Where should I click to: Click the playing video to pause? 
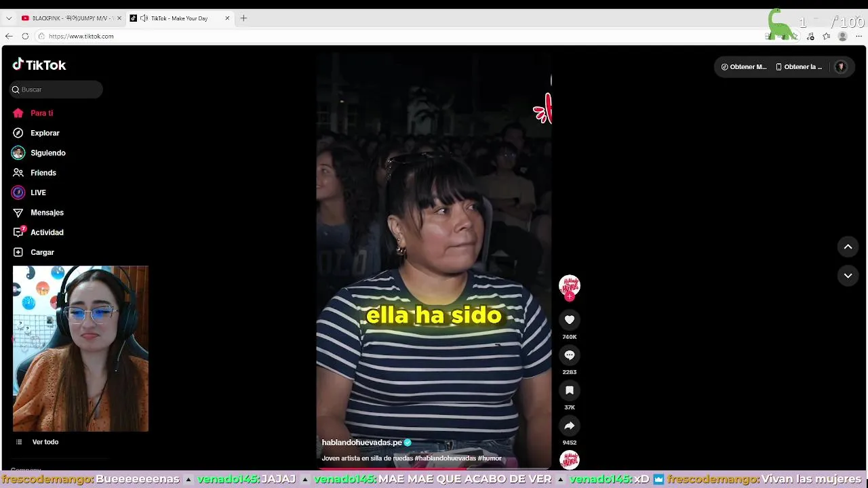coord(434,261)
